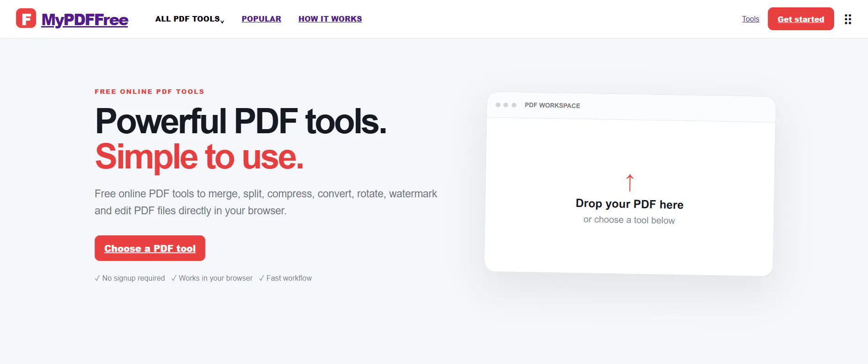Click the red F logo icon
This screenshot has width=868, height=364.
click(26, 18)
